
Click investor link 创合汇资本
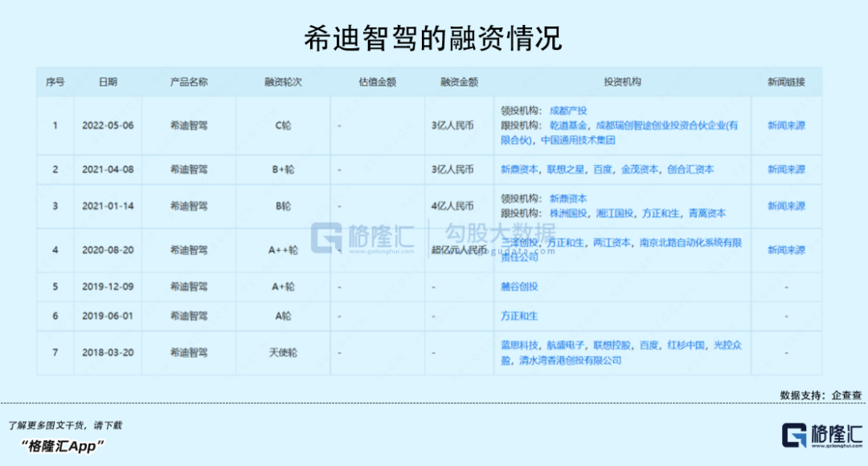(x=690, y=170)
